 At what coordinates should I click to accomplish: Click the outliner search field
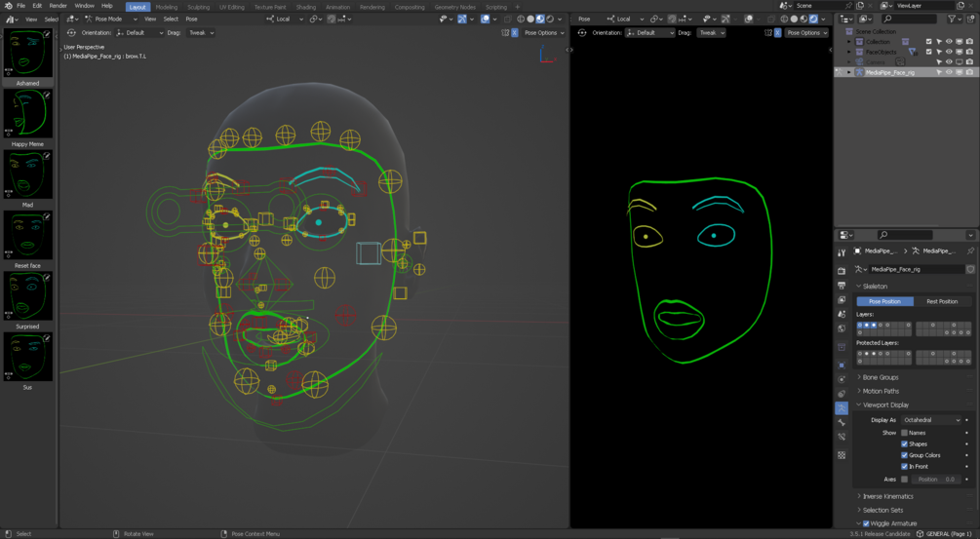click(908, 19)
